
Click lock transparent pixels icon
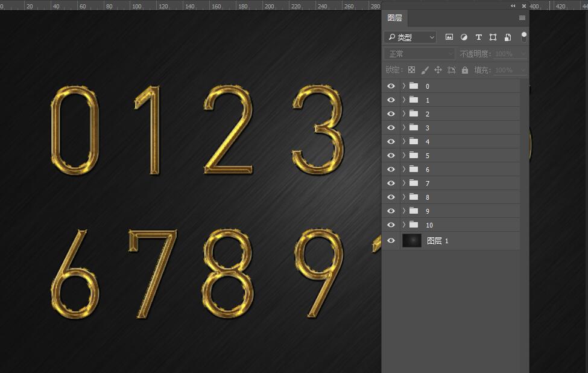click(411, 70)
